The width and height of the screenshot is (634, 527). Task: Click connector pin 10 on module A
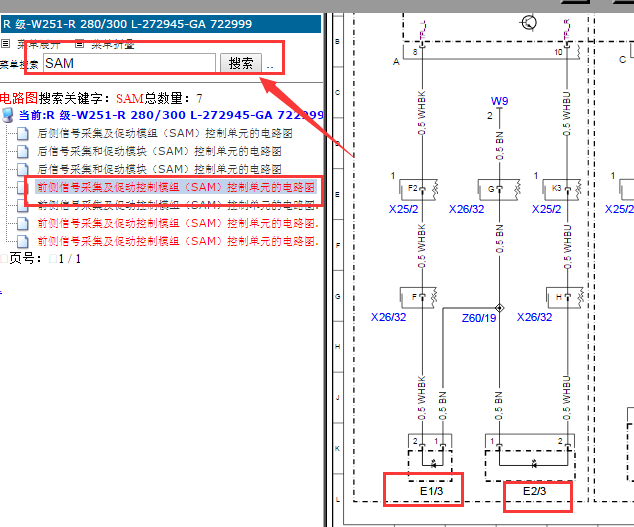(558, 52)
